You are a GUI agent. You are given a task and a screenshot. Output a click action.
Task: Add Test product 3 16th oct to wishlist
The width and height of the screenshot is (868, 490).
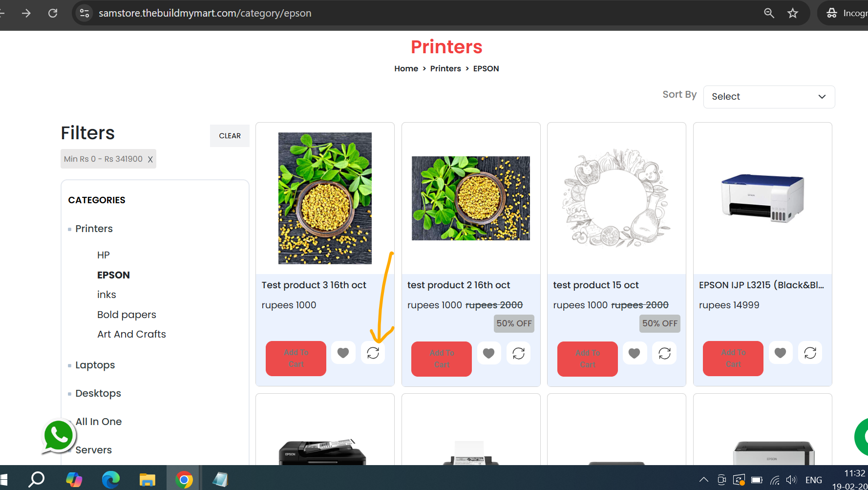[343, 353]
